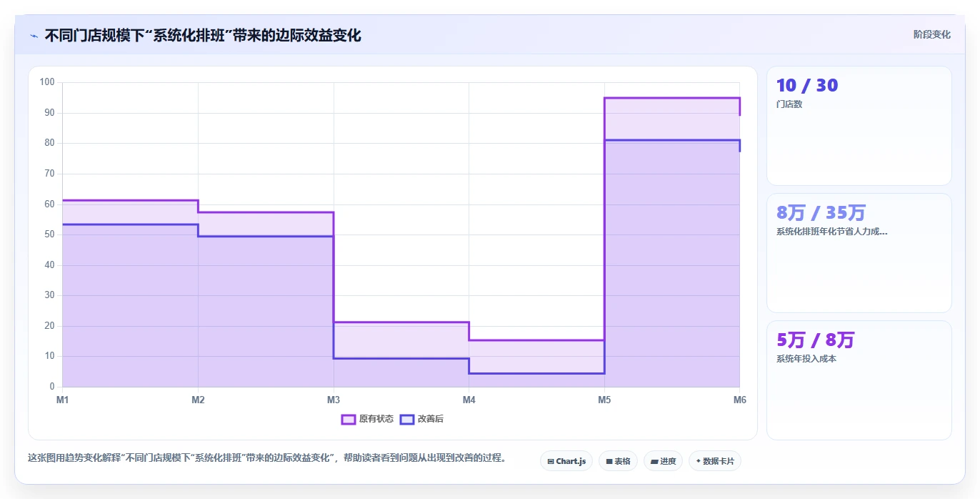Click the M2 axis label
The width and height of the screenshot is (980, 499).
(198, 400)
